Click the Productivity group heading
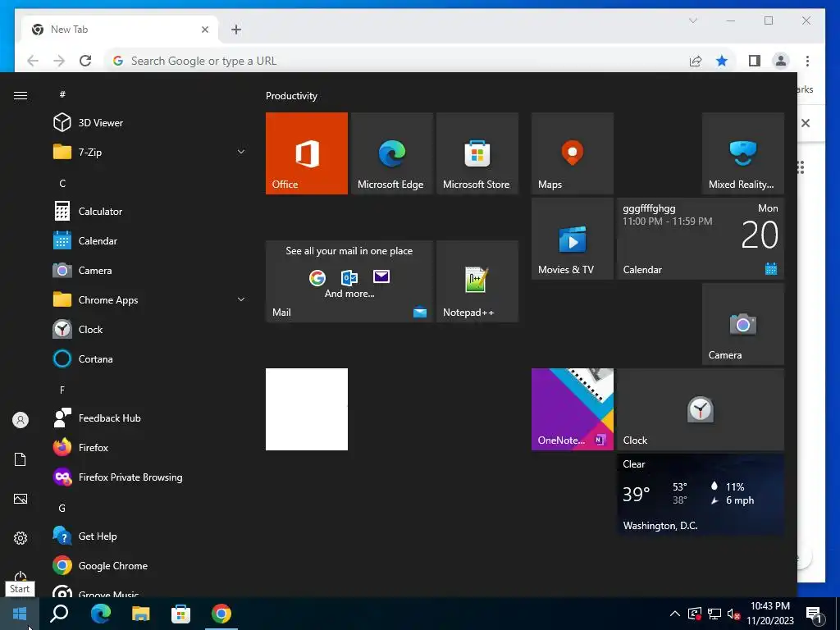840x630 pixels. [291, 96]
